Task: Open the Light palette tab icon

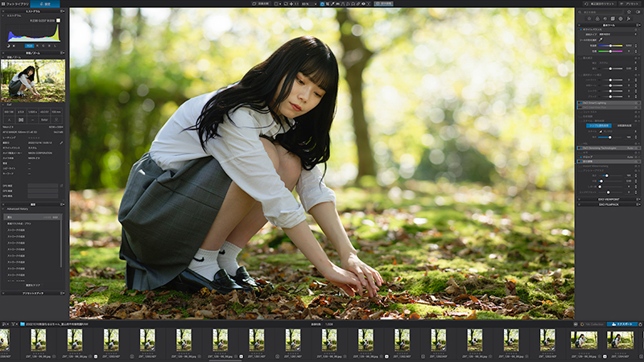Action: [589, 19]
